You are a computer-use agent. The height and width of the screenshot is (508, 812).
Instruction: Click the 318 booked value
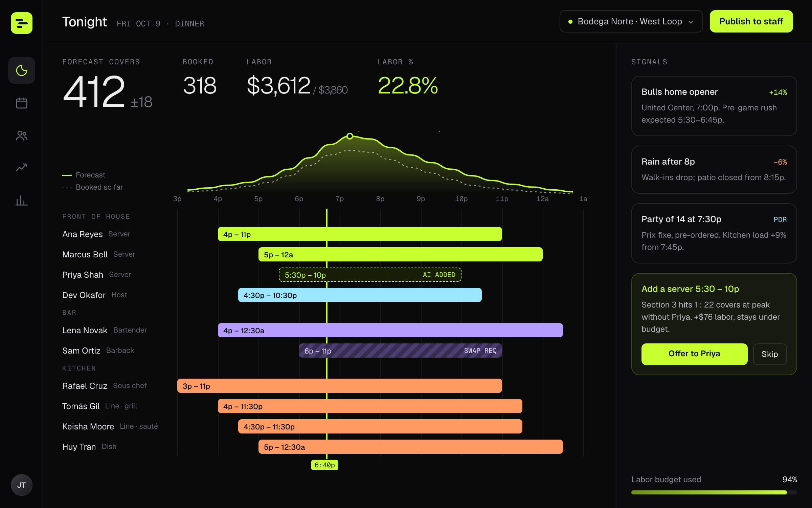pyautogui.click(x=200, y=85)
